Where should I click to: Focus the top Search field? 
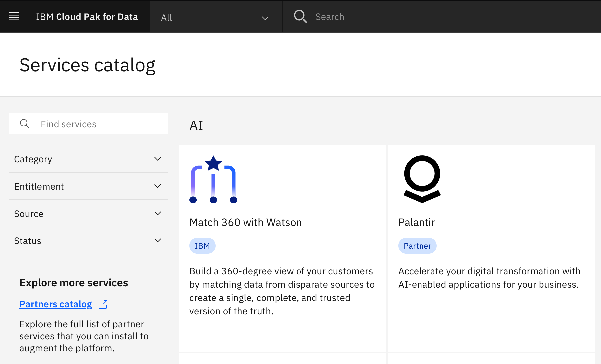click(441, 17)
